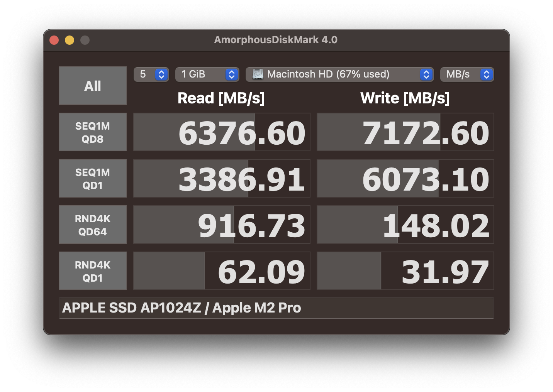
Task: Click the RND4K QD1 write result 31.97
Action: pos(405,271)
